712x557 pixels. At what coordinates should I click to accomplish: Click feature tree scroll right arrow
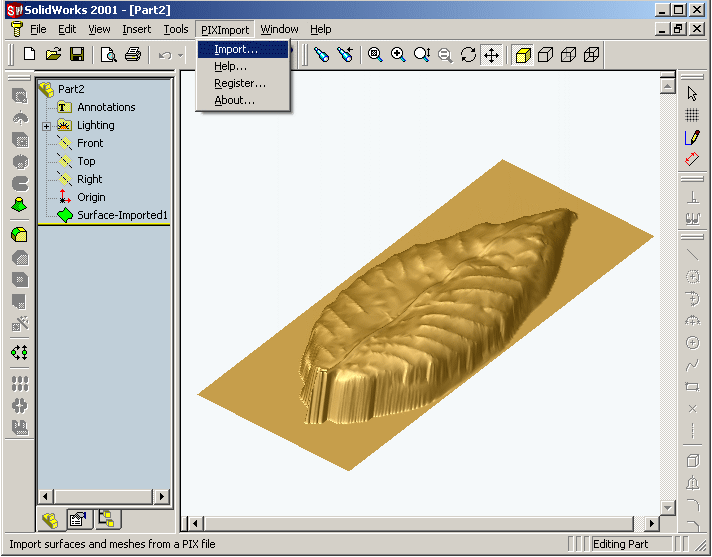162,497
